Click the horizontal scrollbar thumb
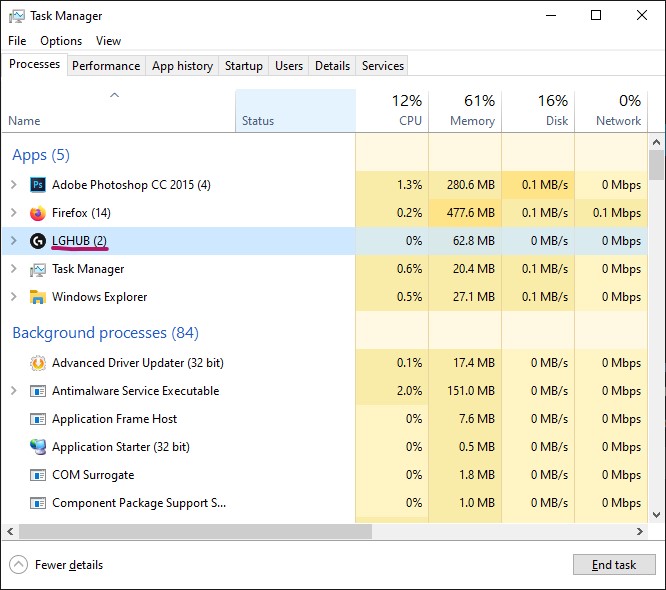Image resolution: width=666 pixels, height=590 pixels. [195, 531]
